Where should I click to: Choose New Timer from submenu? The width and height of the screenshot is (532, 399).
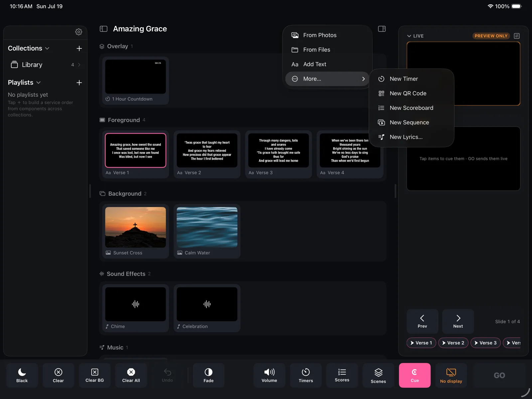[412, 79]
